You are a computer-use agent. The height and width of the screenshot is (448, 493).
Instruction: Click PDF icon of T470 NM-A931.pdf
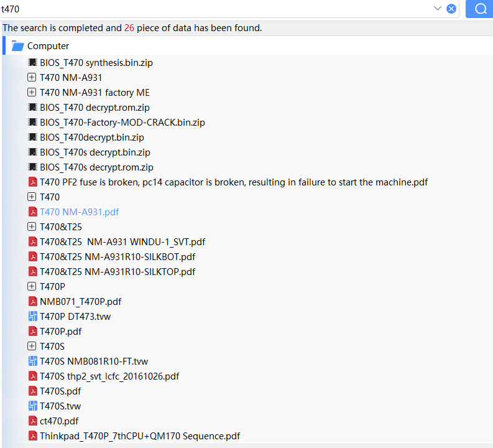point(33,212)
